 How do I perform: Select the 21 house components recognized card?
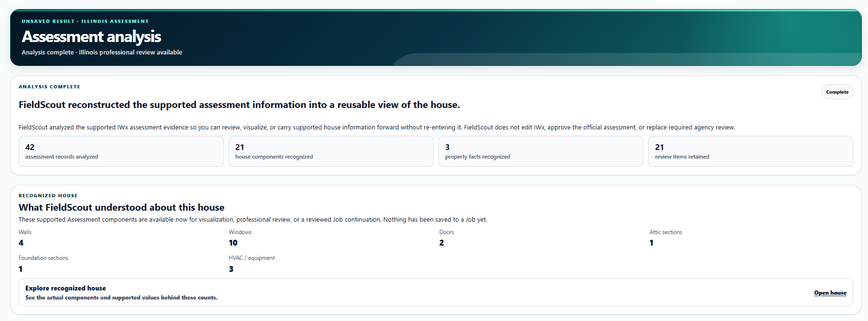pyautogui.click(x=331, y=151)
